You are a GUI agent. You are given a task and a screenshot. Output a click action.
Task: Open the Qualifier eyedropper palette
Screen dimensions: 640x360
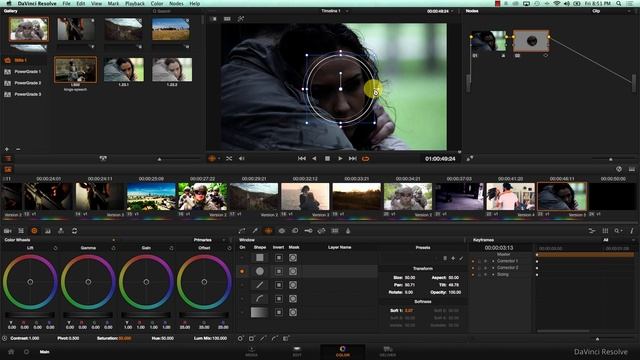(x=255, y=231)
